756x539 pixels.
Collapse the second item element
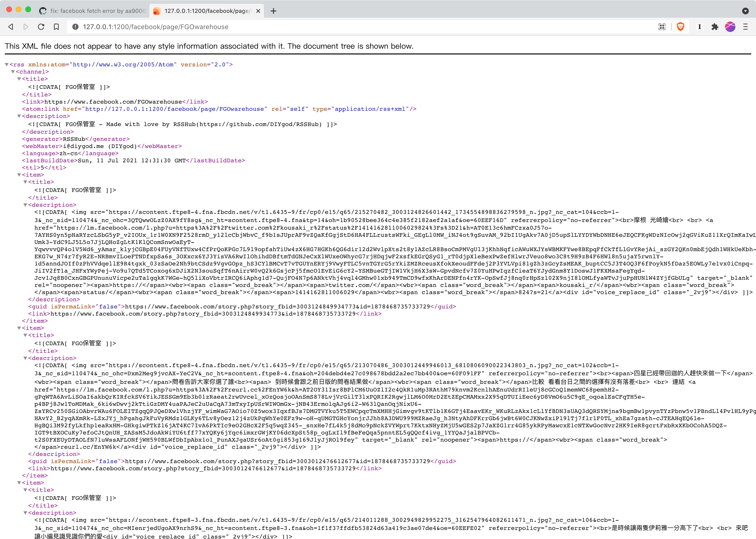(x=19, y=328)
